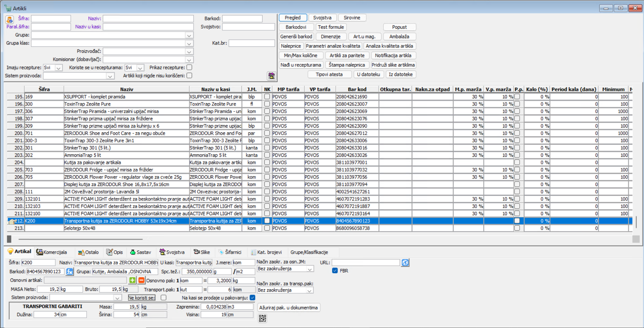Click the Pridruži slike artiklima button
Image resolution: width=644 pixels, height=328 pixels.
pos(393,65)
